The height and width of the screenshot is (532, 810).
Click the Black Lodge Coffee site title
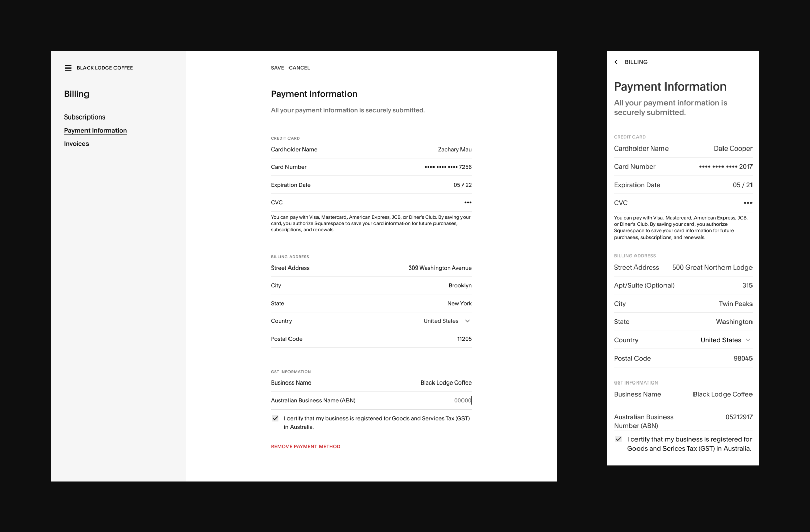point(105,68)
